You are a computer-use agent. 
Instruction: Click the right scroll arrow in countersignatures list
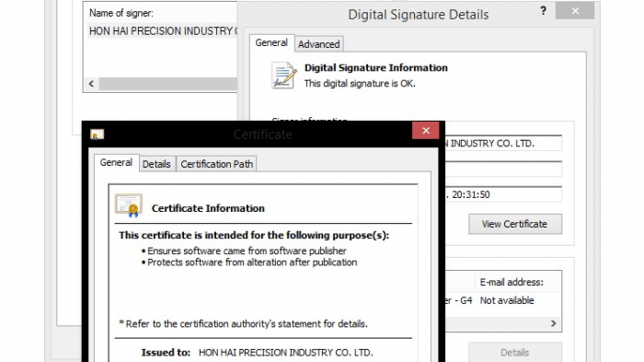coord(554,323)
